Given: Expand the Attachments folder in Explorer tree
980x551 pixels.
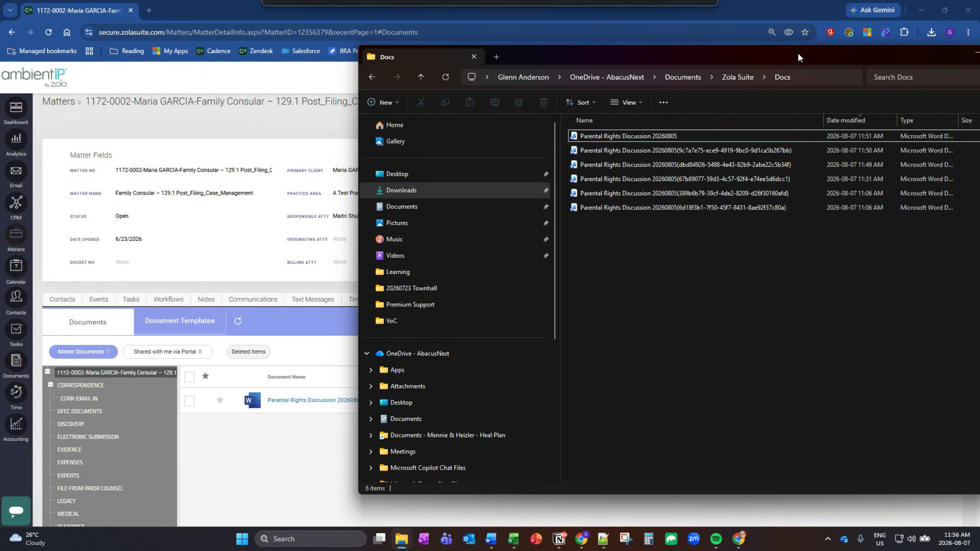Looking at the screenshot, I should point(371,386).
